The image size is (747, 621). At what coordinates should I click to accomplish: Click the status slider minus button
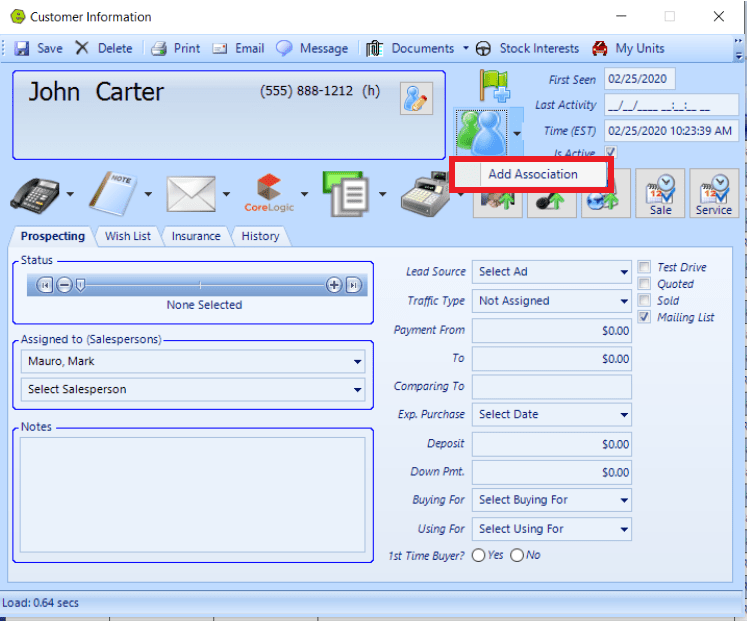point(64,285)
